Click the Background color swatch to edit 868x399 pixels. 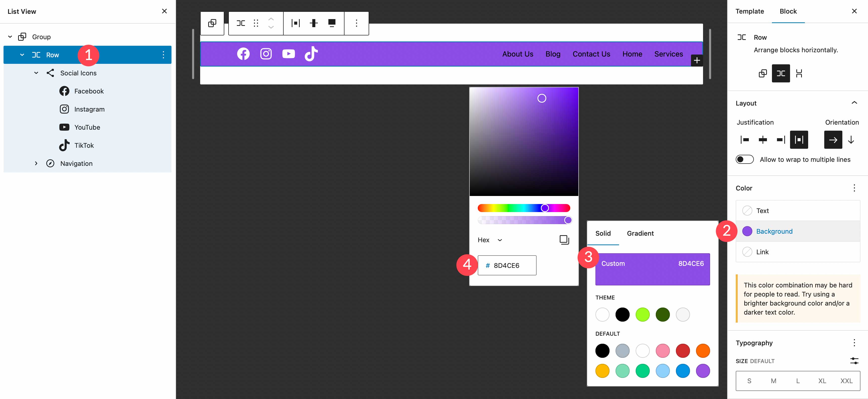(747, 231)
